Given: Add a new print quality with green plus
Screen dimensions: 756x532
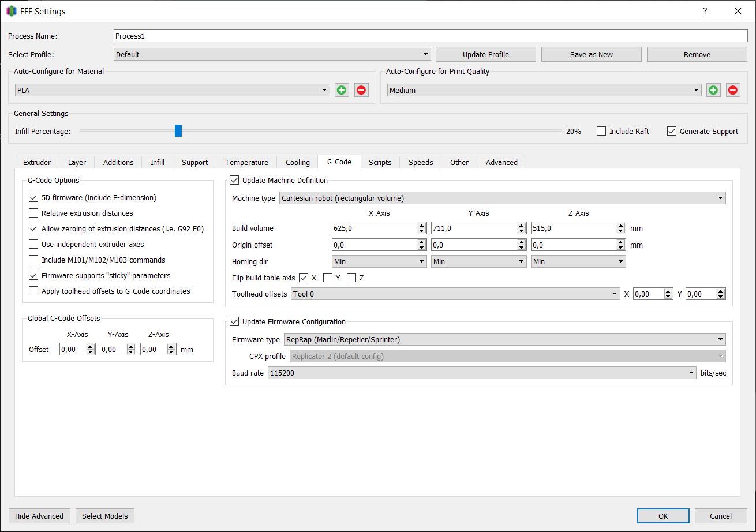Looking at the screenshot, I should (x=713, y=90).
